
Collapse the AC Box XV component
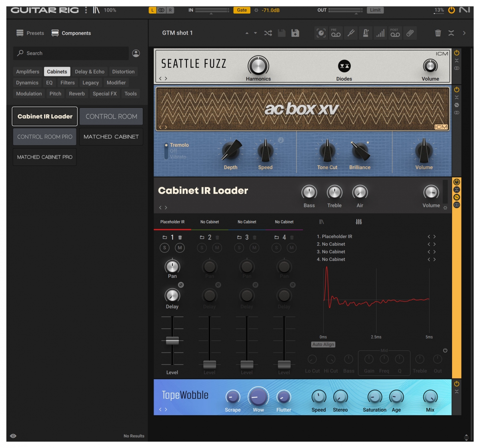457,98
